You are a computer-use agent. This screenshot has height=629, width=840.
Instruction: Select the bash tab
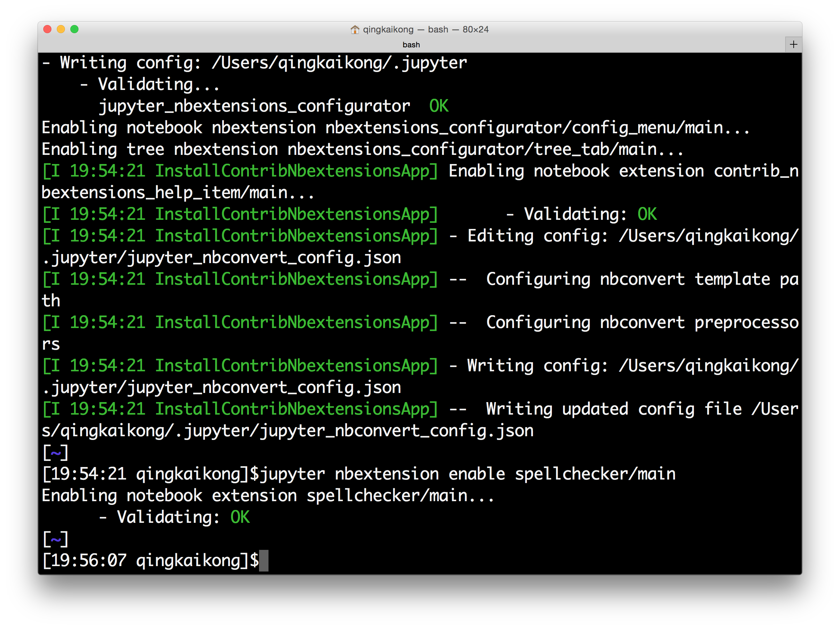tap(411, 45)
